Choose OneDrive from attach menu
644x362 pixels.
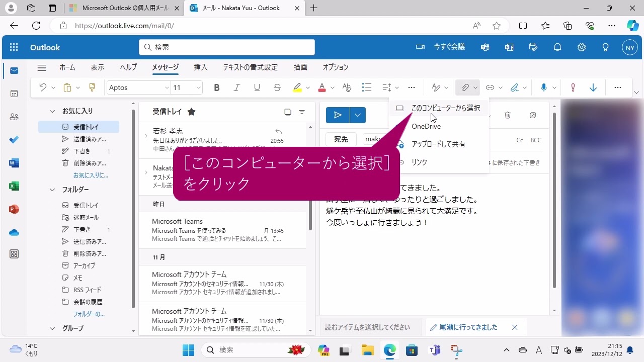[439, 126]
